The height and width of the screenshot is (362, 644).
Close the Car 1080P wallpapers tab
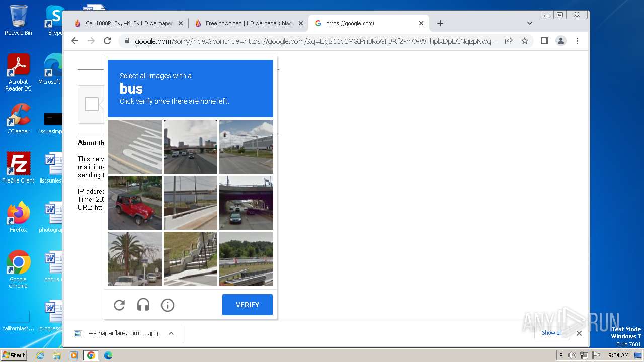pyautogui.click(x=181, y=23)
